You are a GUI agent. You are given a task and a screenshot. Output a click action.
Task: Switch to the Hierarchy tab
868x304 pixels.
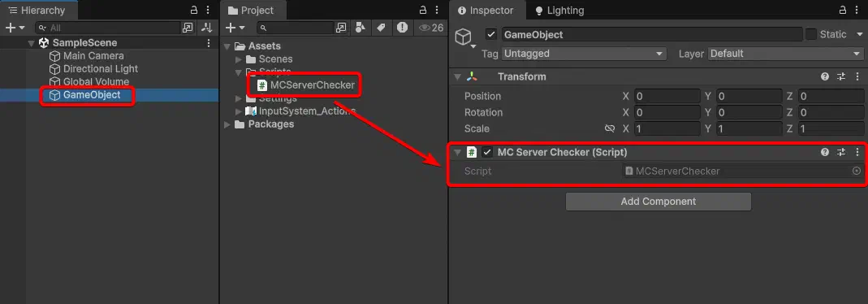[37, 10]
